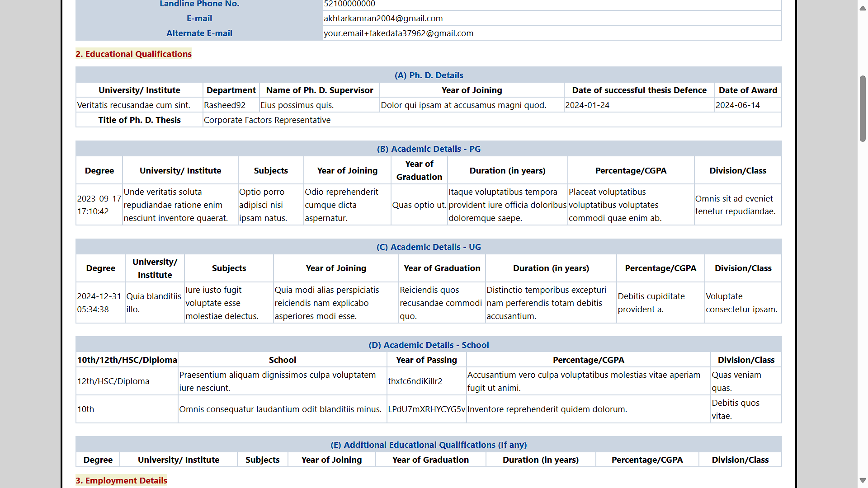Select section heading 2. Educational Qualifications
The image size is (868, 488).
tap(133, 54)
